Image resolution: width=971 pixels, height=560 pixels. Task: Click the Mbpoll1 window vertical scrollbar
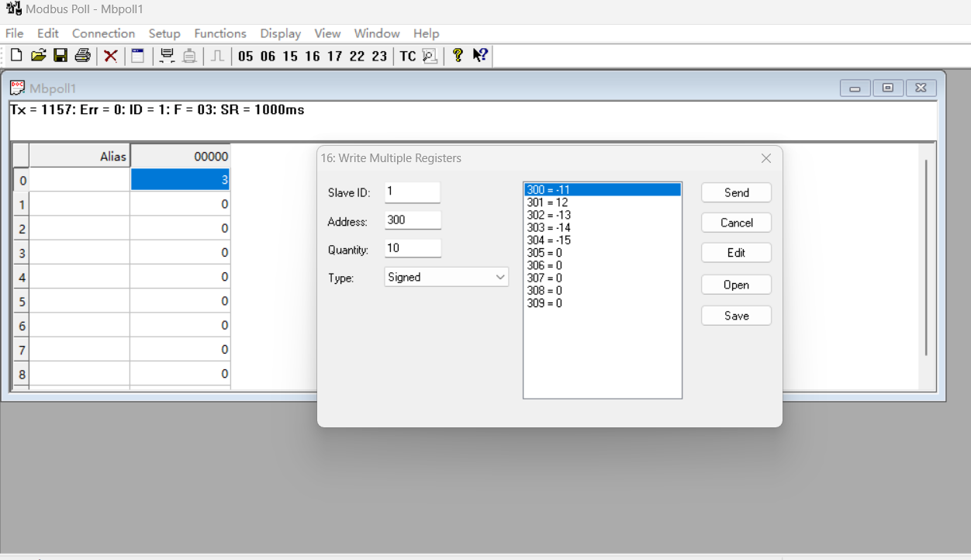926,258
